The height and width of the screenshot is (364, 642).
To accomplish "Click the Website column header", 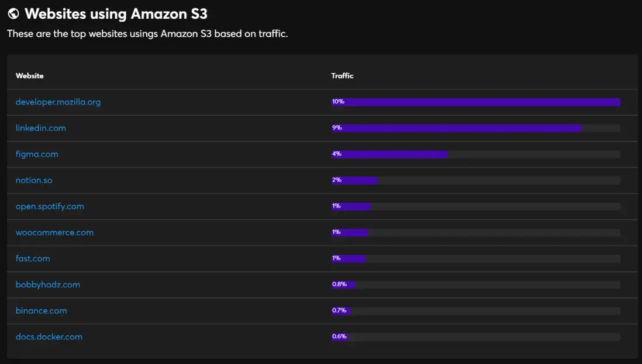I will tap(29, 76).
